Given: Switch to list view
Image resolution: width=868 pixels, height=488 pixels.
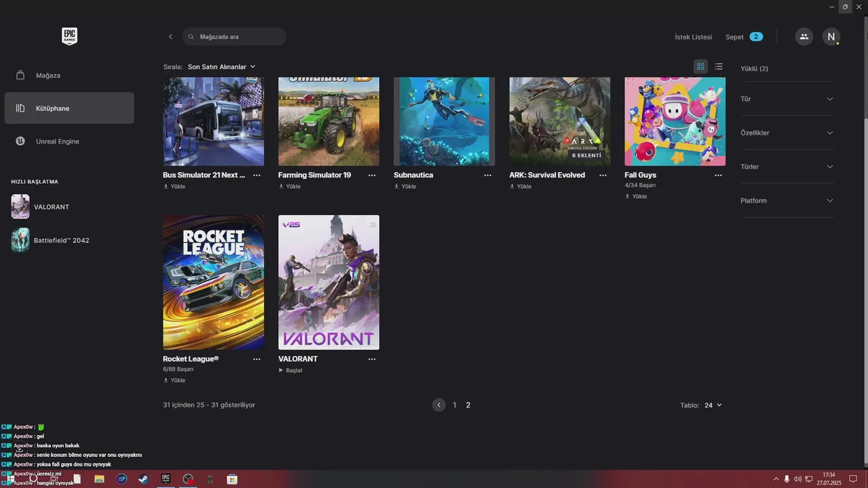Looking at the screenshot, I should (x=719, y=66).
